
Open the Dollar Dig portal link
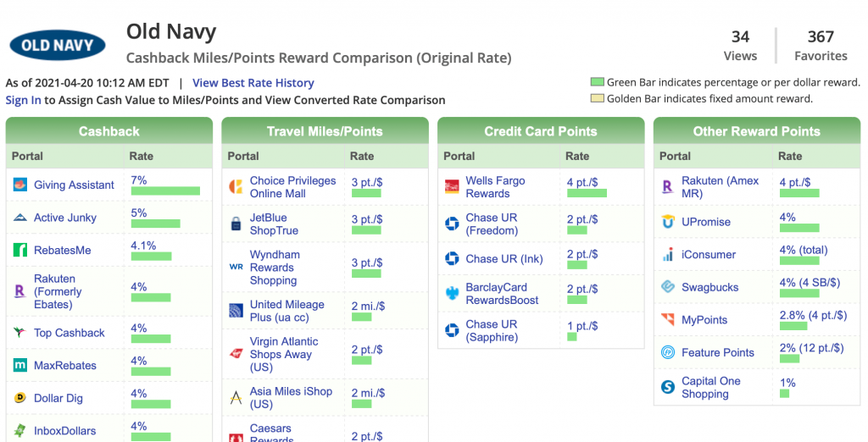pos(58,398)
